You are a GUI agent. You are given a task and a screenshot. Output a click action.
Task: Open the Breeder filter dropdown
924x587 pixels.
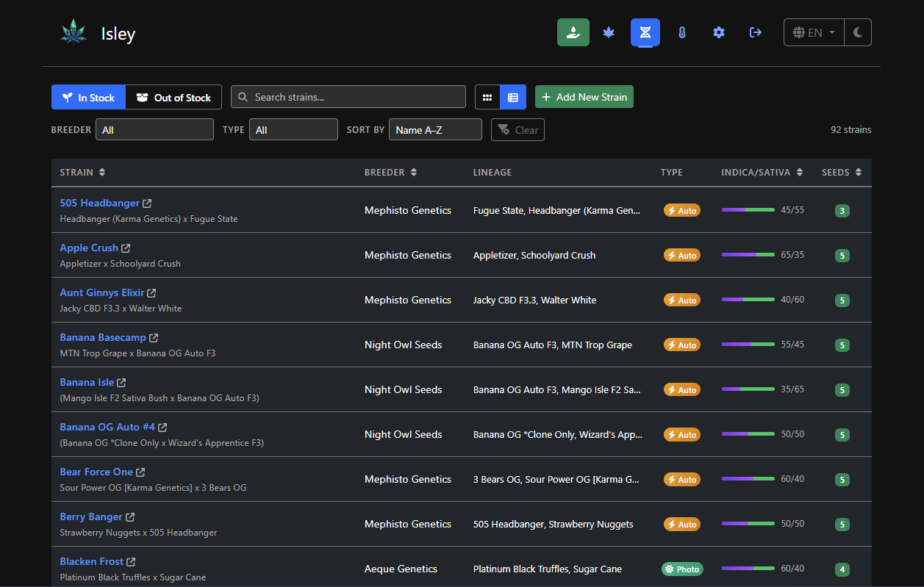point(154,130)
